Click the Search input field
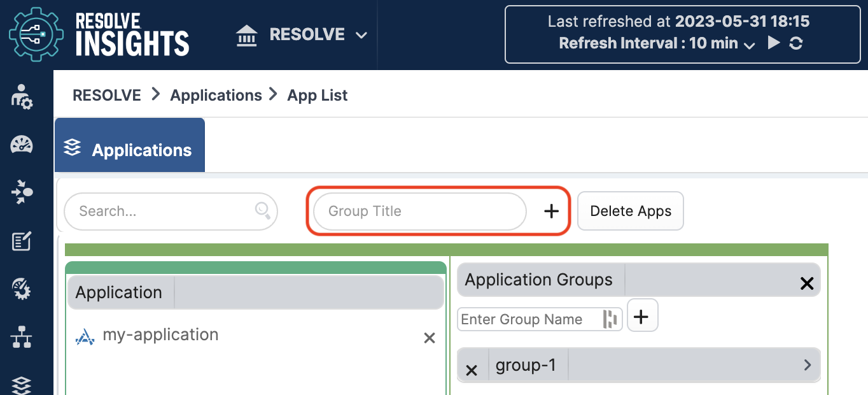The width and height of the screenshot is (868, 395). point(164,211)
